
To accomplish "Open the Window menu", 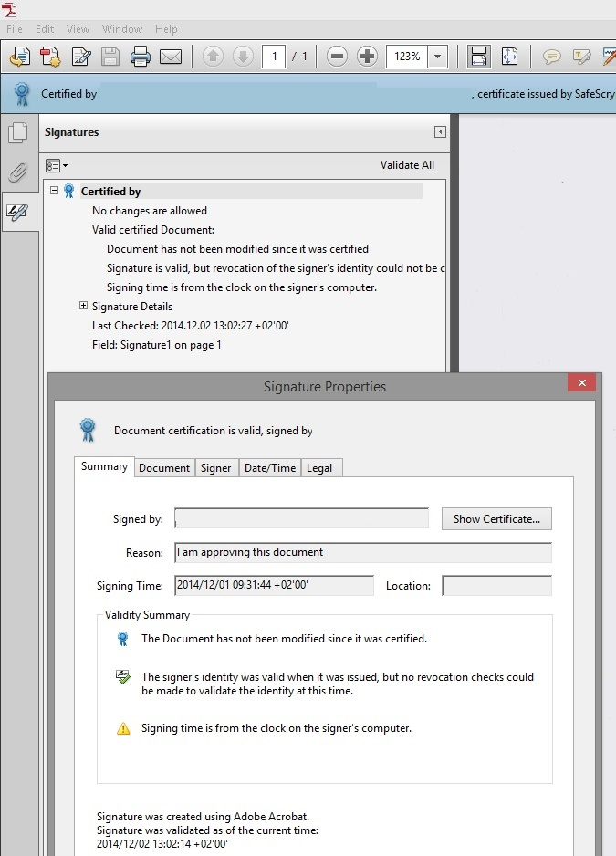I will click(122, 29).
